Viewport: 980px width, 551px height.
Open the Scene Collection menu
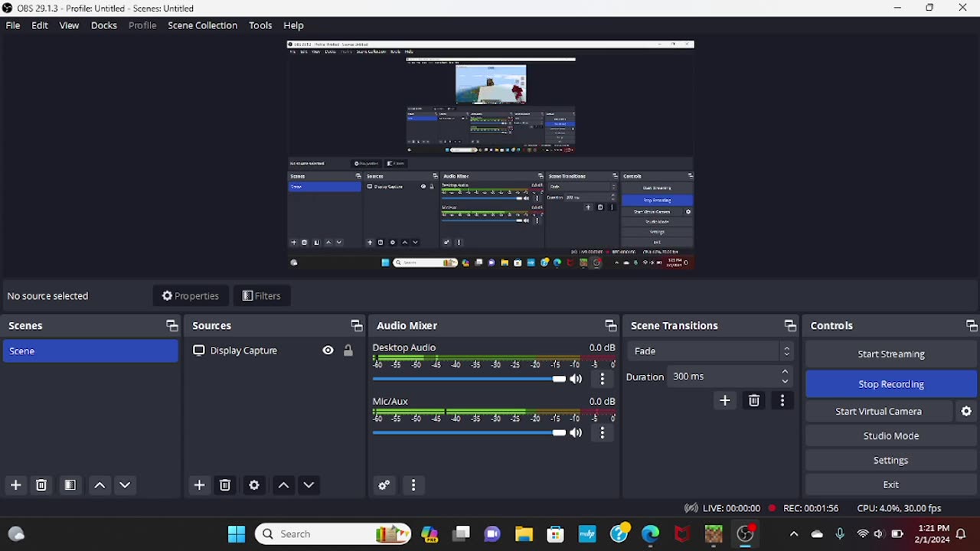pos(203,25)
